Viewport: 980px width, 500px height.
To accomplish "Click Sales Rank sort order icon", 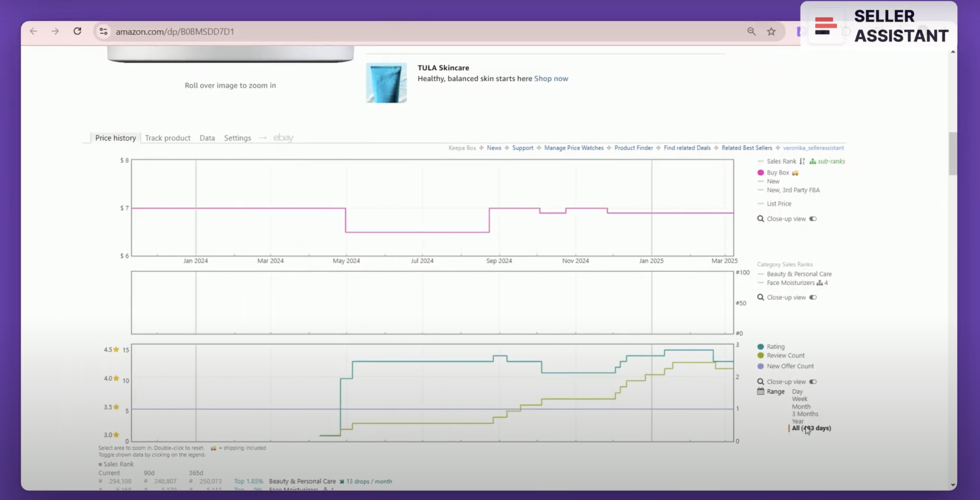I will pos(802,161).
